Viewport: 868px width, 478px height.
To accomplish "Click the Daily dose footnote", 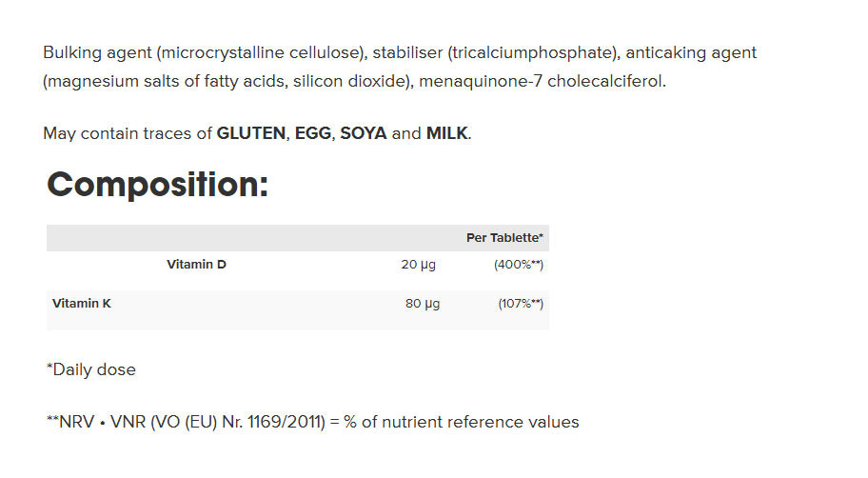I will [91, 369].
